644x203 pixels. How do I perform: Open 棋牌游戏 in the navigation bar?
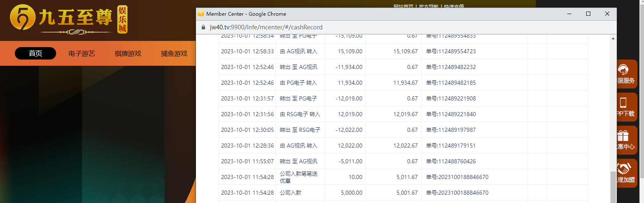(x=128, y=53)
